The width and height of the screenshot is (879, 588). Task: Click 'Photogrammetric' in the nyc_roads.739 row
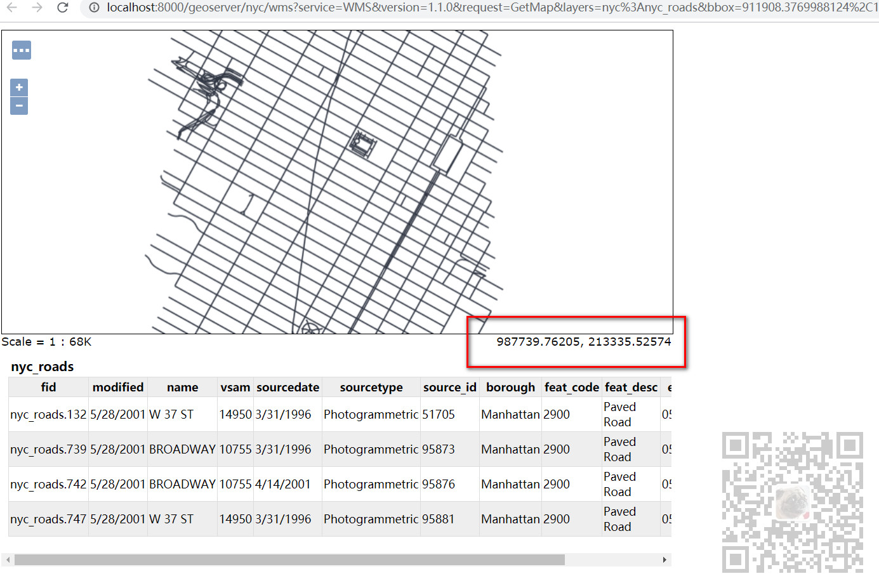tap(371, 450)
